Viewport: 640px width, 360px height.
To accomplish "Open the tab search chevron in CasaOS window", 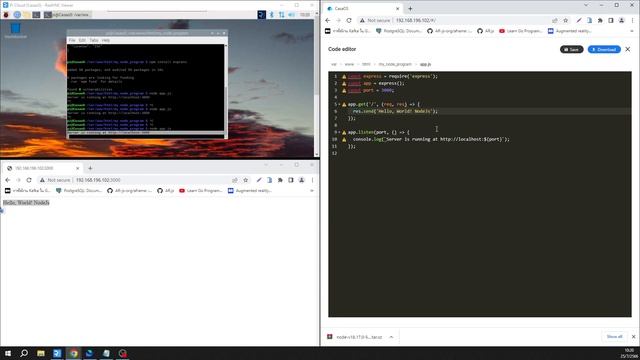I will 586,5.
